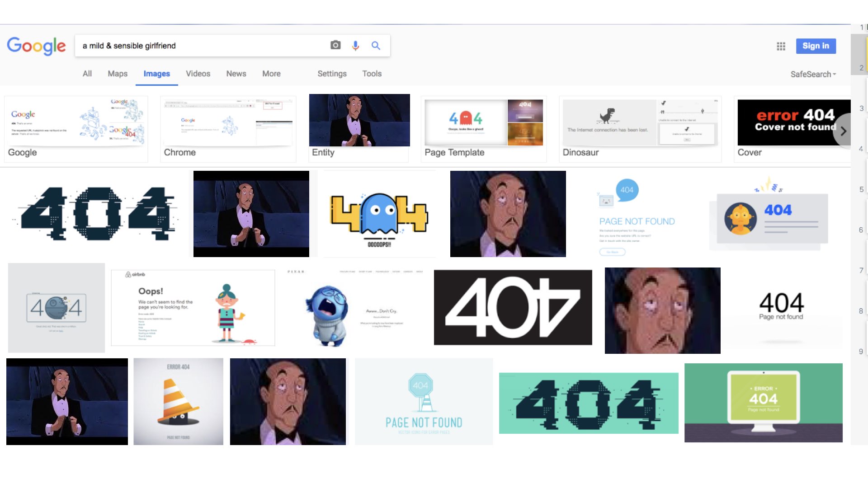This screenshot has width=868, height=488.
Task: Switch to the All tab
Action: tap(87, 74)
